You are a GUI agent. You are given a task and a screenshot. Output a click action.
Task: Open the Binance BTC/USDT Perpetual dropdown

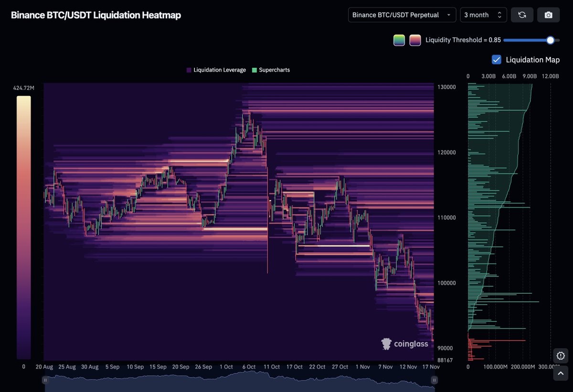pyautogui.click(x=402, y=15)
